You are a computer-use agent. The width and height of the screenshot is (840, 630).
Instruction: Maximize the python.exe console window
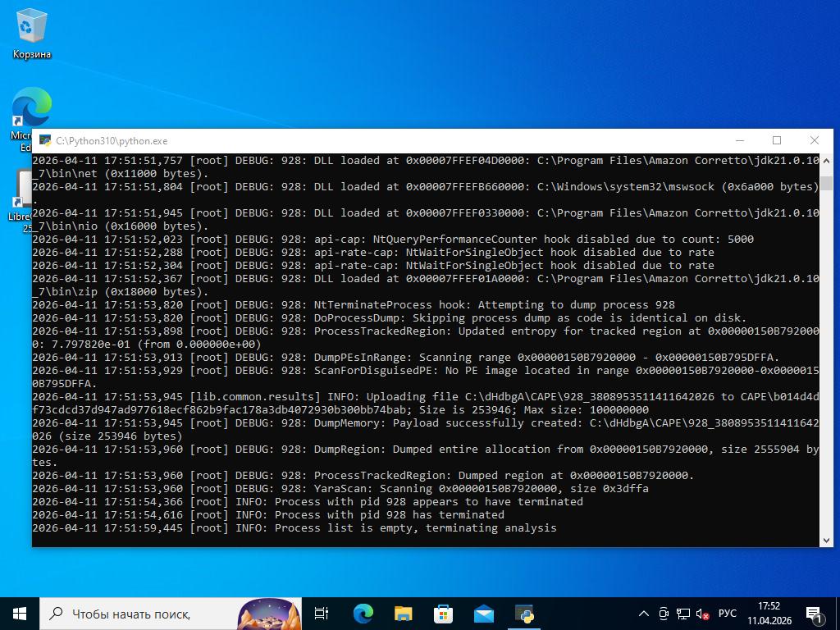pos(777,140)
